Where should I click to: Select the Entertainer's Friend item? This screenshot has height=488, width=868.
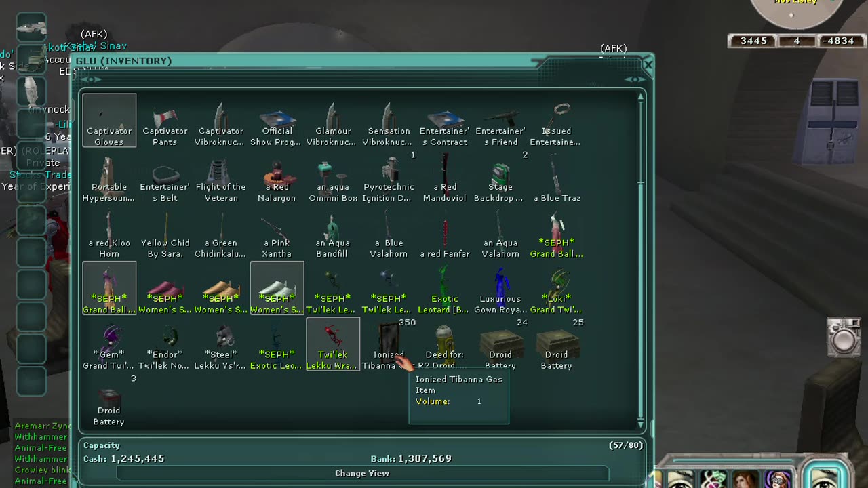click(500, 121)
